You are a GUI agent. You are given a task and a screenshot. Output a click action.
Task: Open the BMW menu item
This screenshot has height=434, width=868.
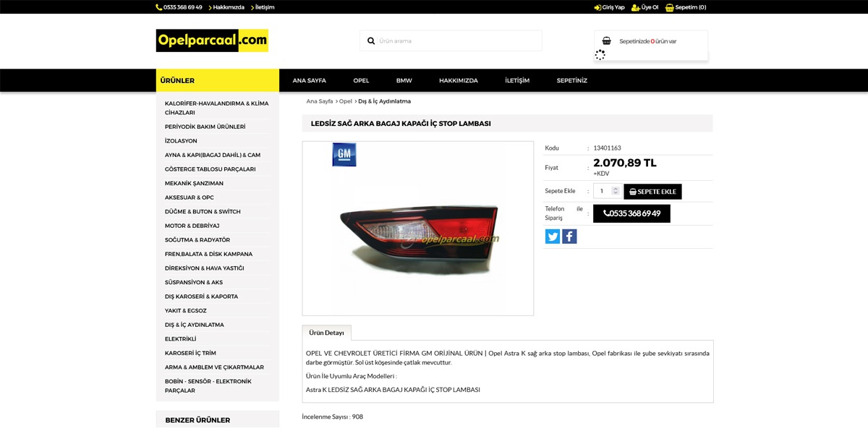click(404, 80)
